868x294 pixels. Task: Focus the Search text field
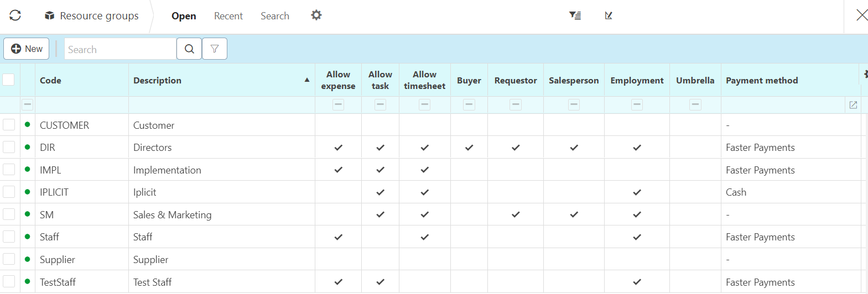[120, 49]
